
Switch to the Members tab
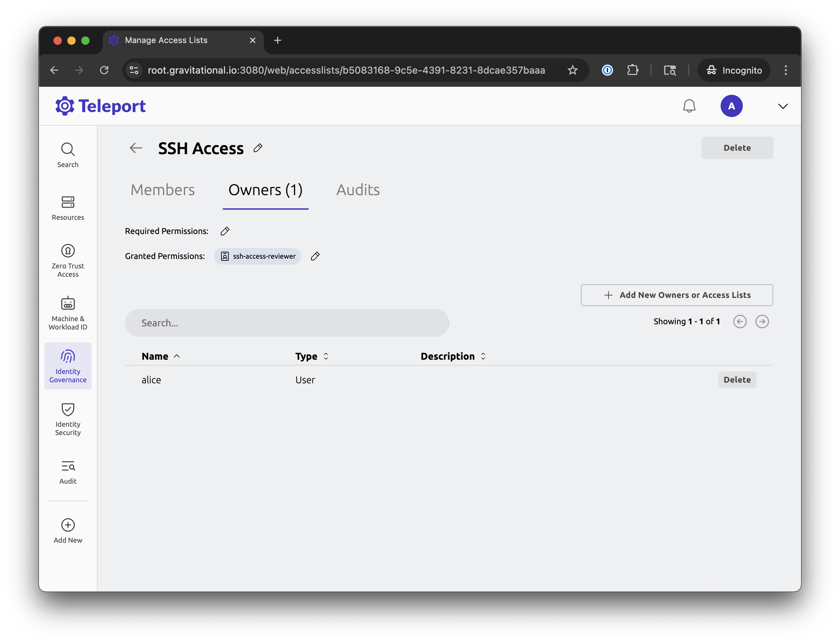coord(162,190)
